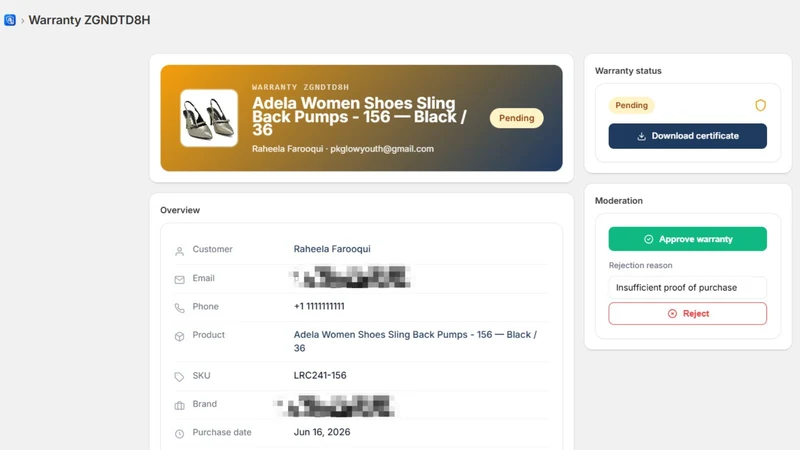
Task: Click the Pending badge in banner
Action: [516, 118]
